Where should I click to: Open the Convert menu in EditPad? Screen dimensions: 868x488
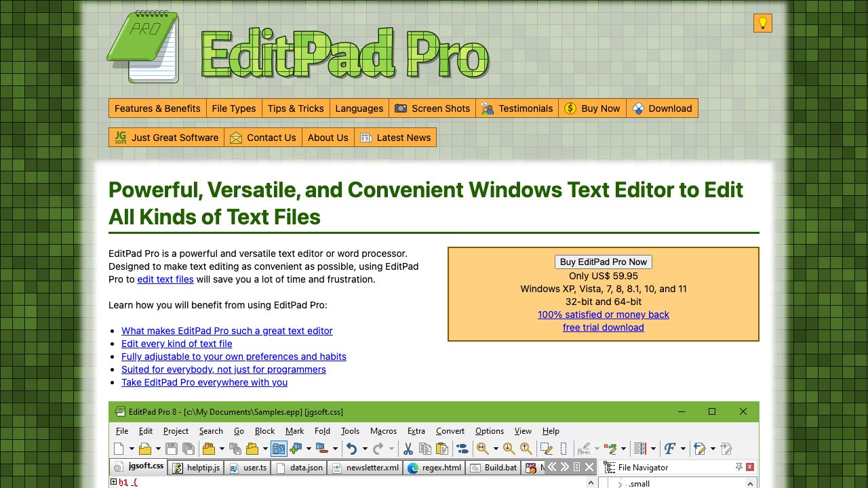[x=450, y=431]
